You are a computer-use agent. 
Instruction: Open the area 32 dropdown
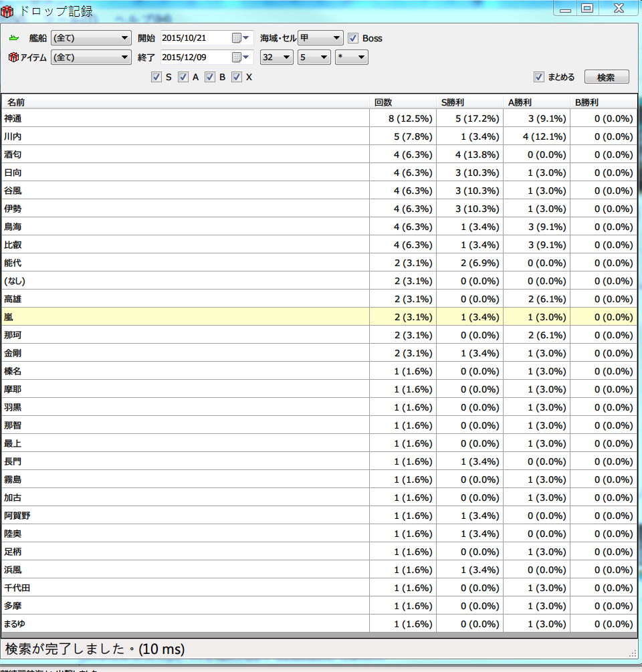(x=276, y=57)
